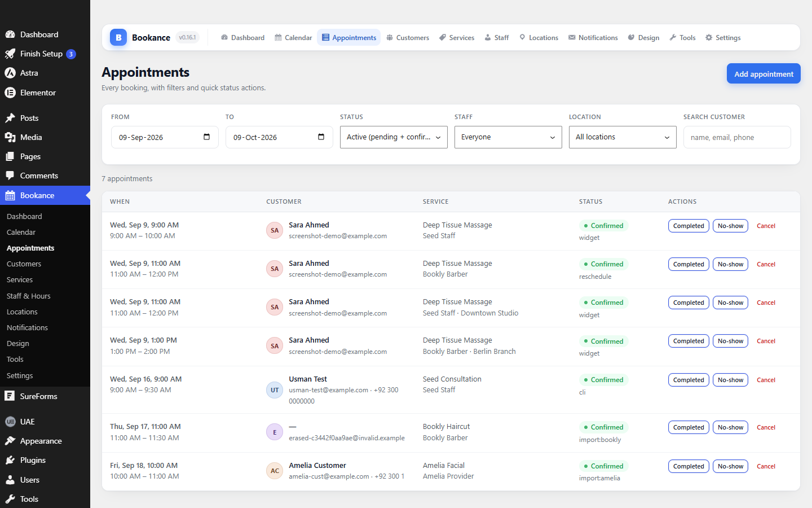Open Elementor in WordPress sidebar

(x=45, y=93)
